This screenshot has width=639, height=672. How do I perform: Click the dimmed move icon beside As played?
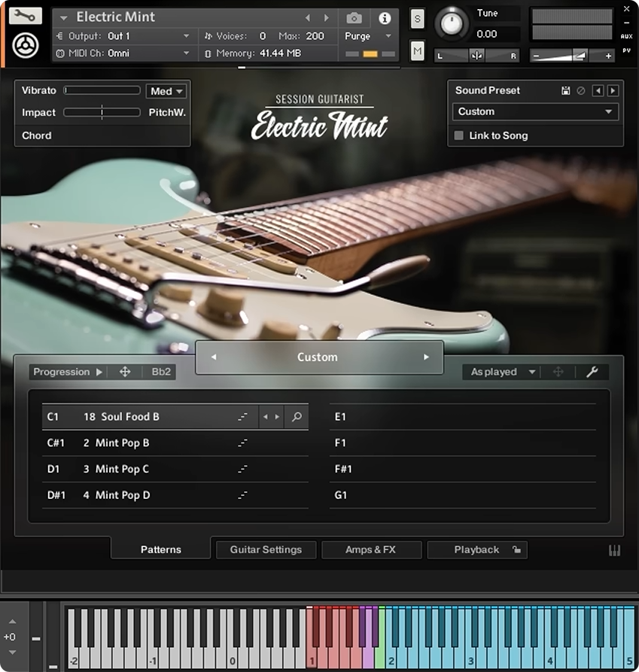point(558,372)
